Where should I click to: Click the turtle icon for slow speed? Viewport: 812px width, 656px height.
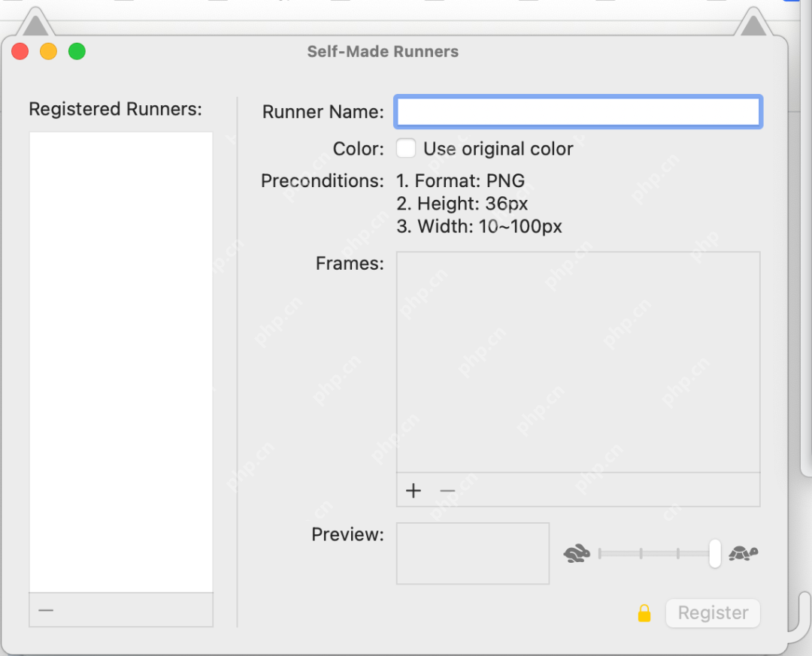click(743, 554)
